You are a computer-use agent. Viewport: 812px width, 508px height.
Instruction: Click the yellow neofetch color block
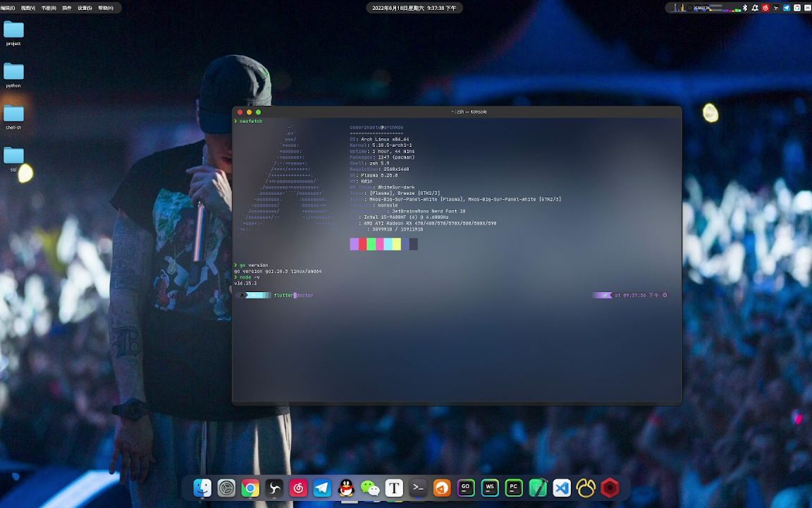[397, 244]
